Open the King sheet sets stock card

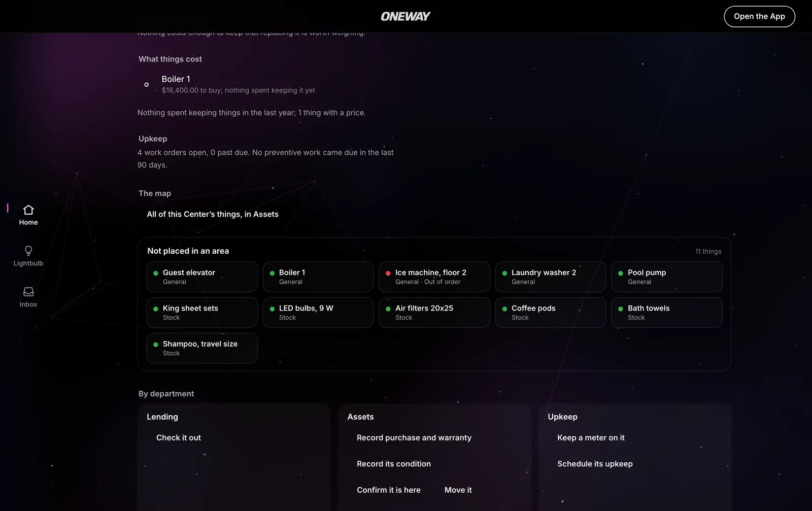[x=202, y=313]
